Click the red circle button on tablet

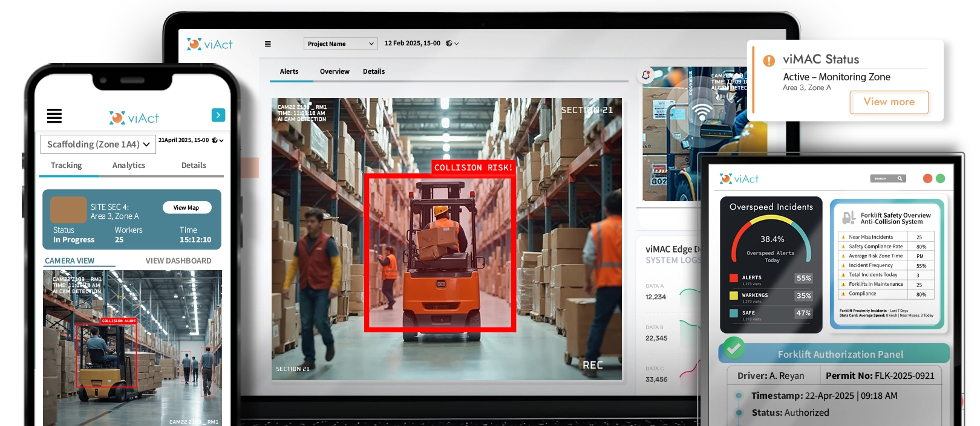[x=927, y=178]
